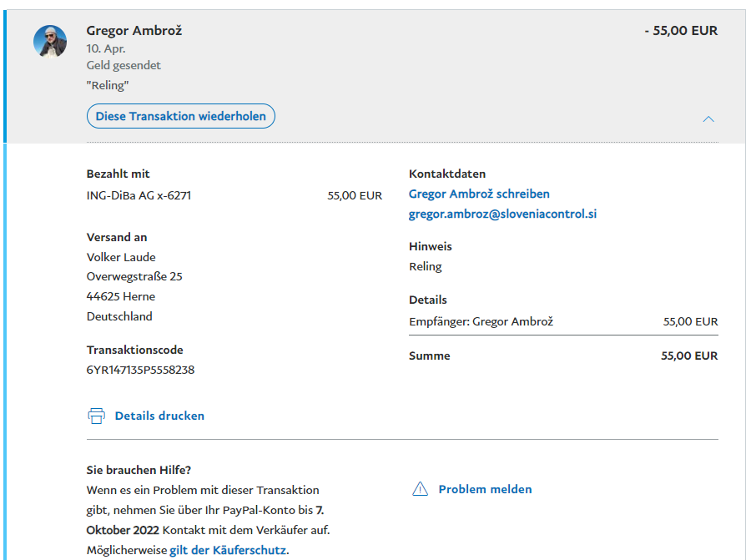Click the printer icon

[x=97, y=416]
